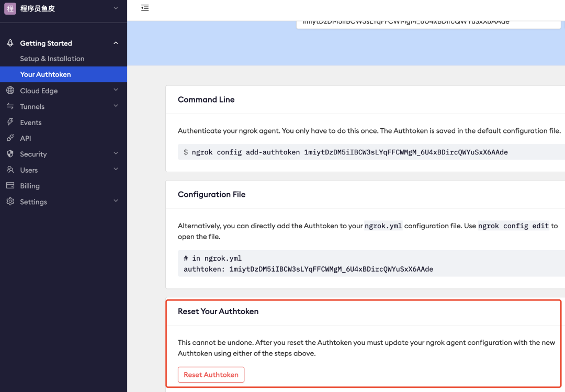Click the Tunnels arrows icon
The width and height of the screenshot is (565, 392).
click(x=10, y=106)
